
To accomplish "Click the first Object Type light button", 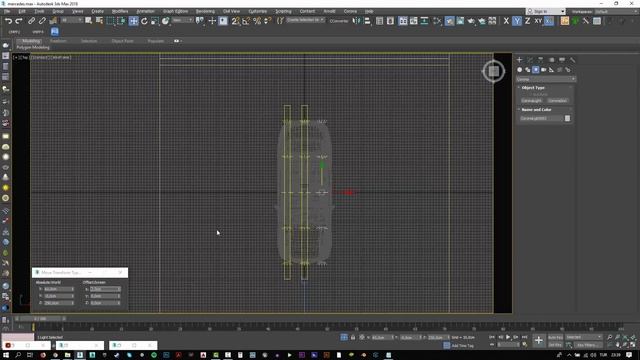I will [531, 100].
